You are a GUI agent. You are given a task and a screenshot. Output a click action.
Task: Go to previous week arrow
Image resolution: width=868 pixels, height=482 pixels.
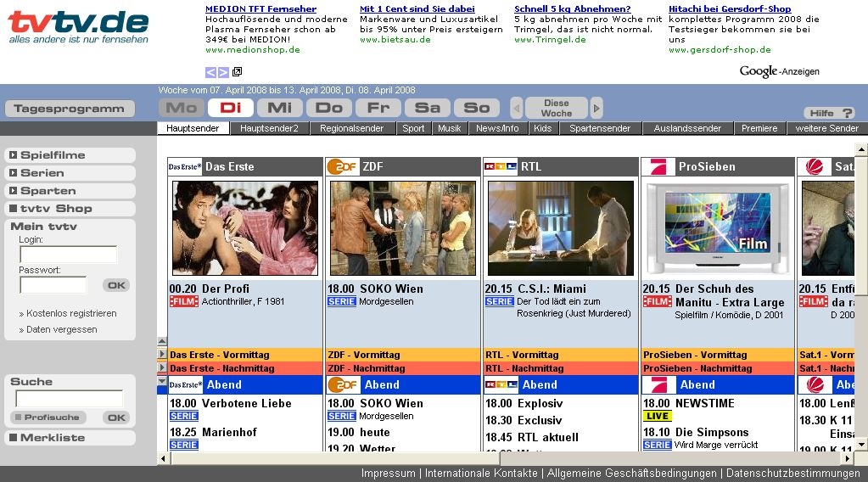516,108
